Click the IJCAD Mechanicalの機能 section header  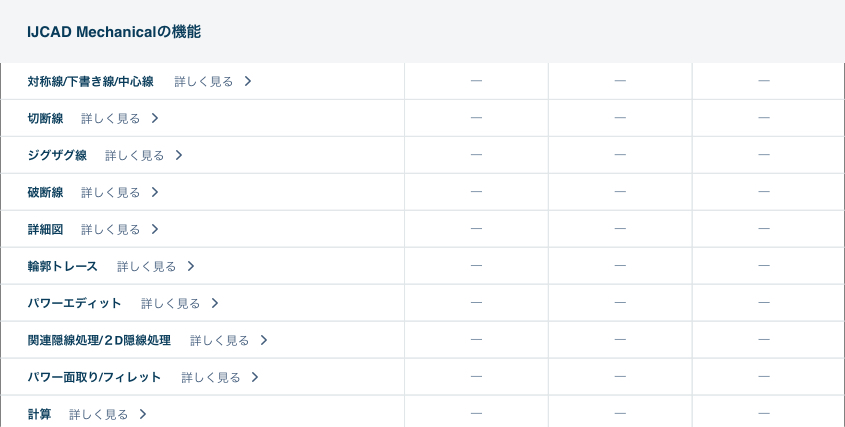[114, 32]
